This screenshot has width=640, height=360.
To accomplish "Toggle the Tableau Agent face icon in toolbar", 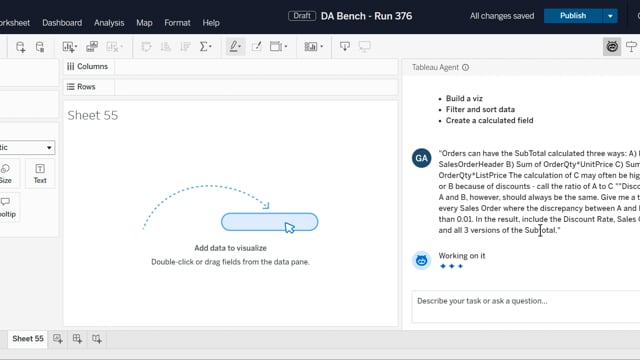I will 612,47.
